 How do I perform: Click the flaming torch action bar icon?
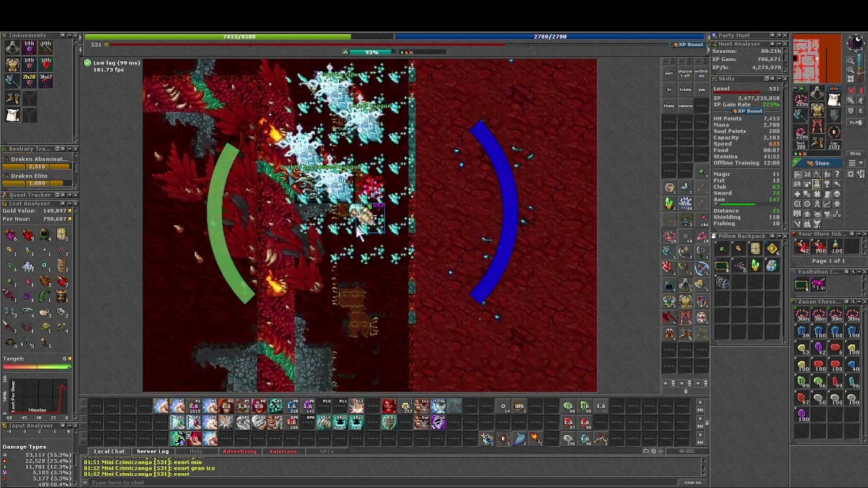tap(536, 439)
